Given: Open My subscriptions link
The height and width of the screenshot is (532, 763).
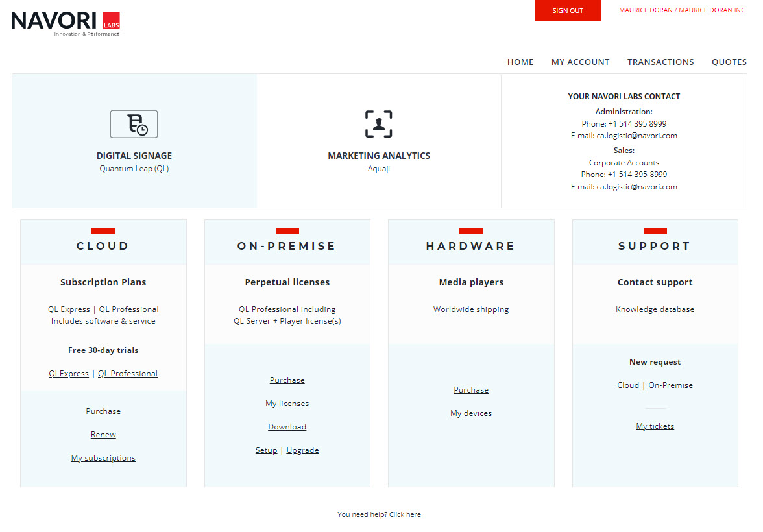Looking at the screenshot, I should [x=103, y=457].
